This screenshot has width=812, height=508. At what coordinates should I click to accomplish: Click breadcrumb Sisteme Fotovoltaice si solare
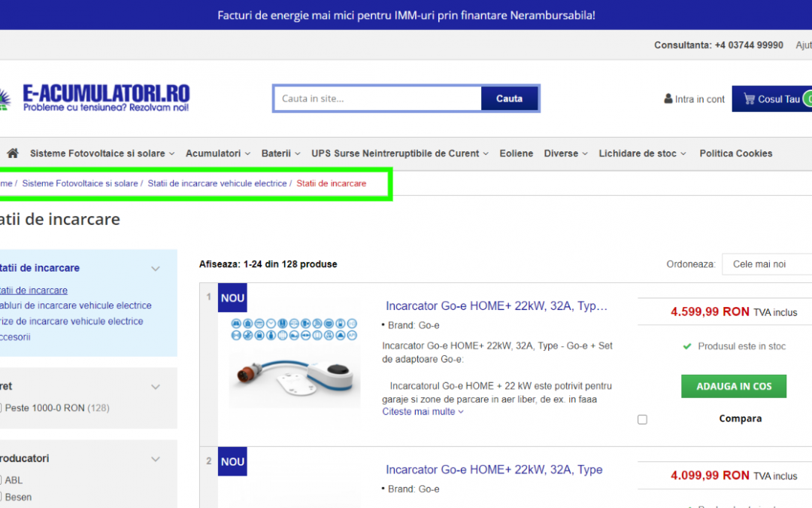80,184
